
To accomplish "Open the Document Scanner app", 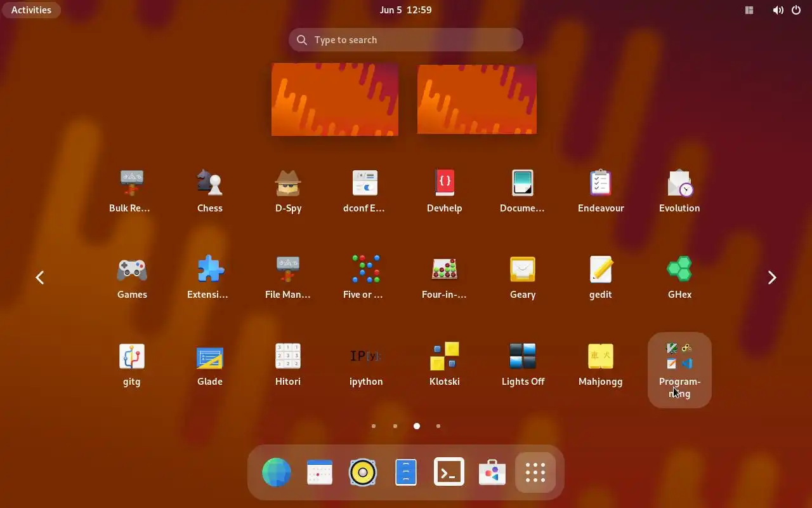I will click(523, 191).
